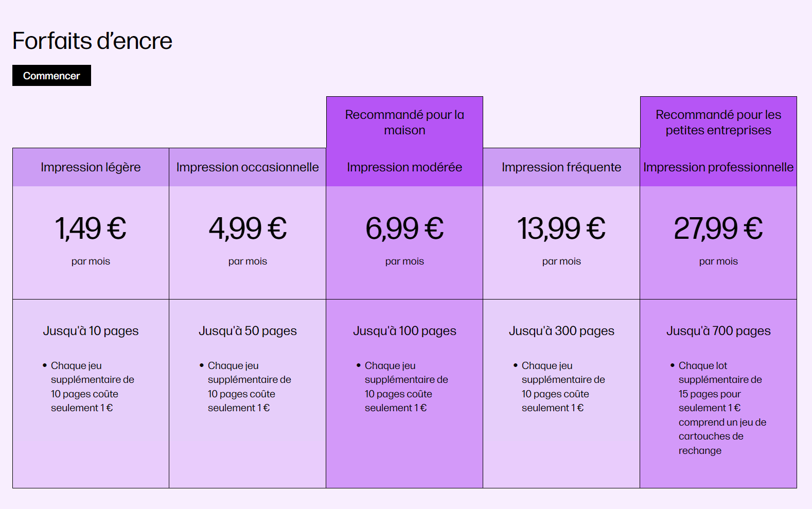The image size is (812, 509).
Task: Click Jusqu'à 10 pages text
Action: point(91,331)
